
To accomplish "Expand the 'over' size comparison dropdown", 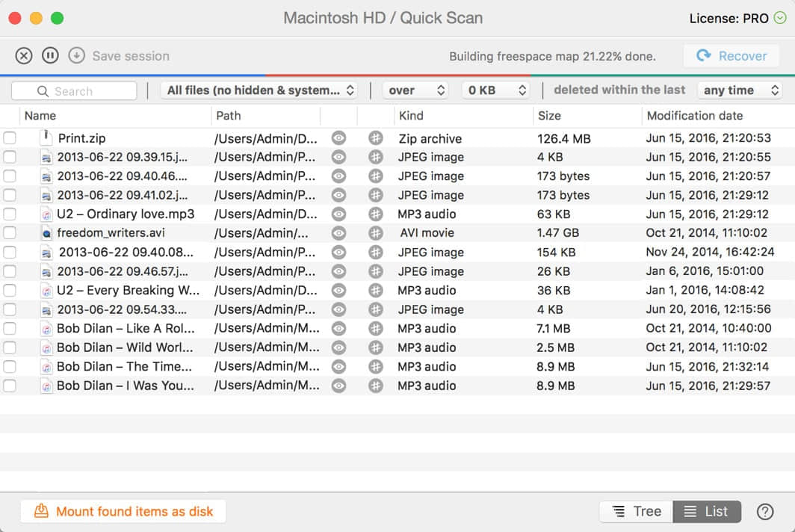I will [x=415, y=90].
